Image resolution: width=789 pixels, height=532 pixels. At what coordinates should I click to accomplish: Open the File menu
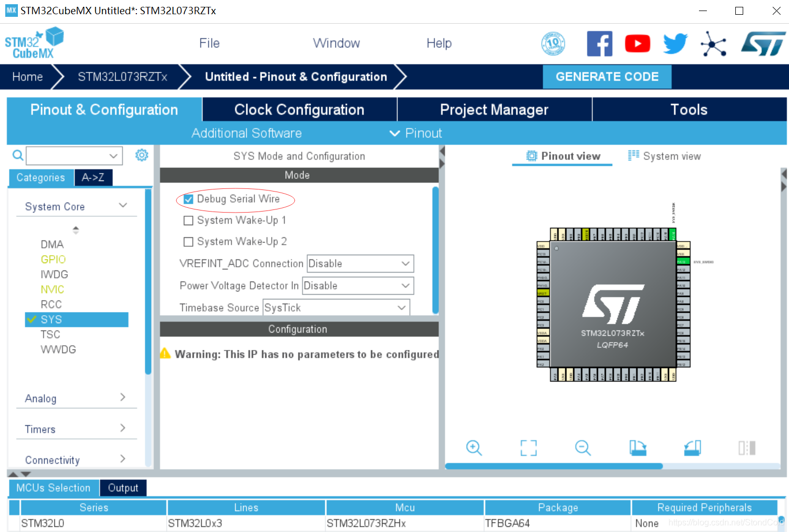pos(209,43)
